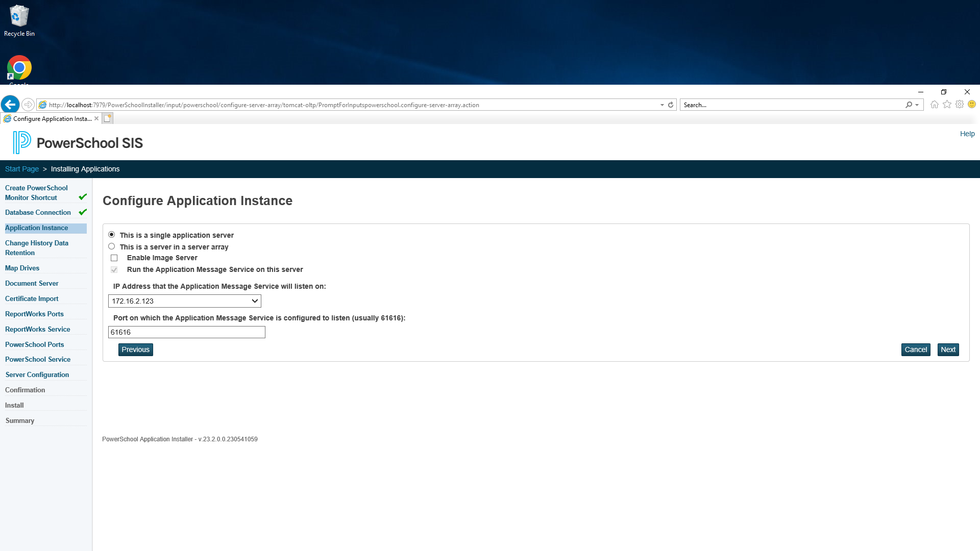
Task: Open Map Drives step
Action: (22, 268)
